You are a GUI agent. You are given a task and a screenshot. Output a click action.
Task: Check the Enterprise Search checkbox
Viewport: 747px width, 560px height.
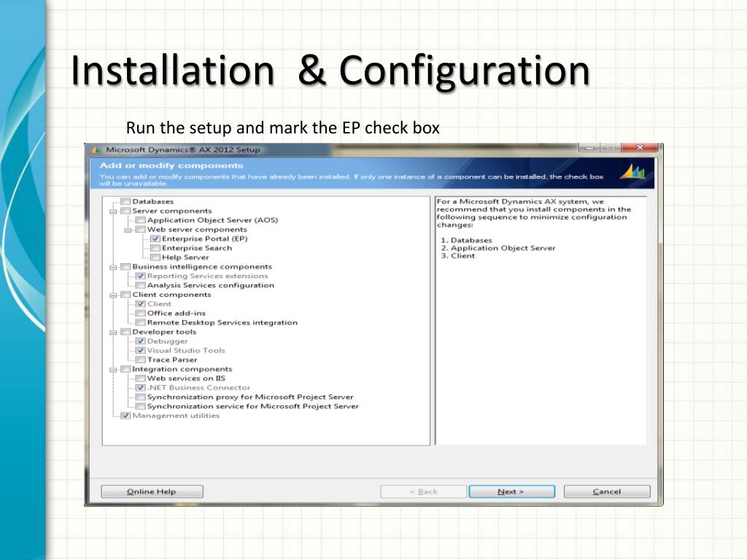point(155,248)
